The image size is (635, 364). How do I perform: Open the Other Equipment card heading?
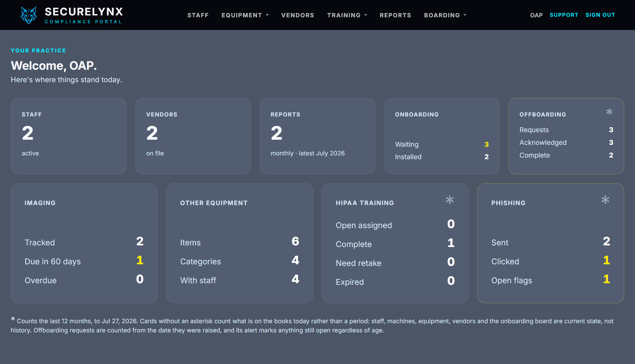214,203
